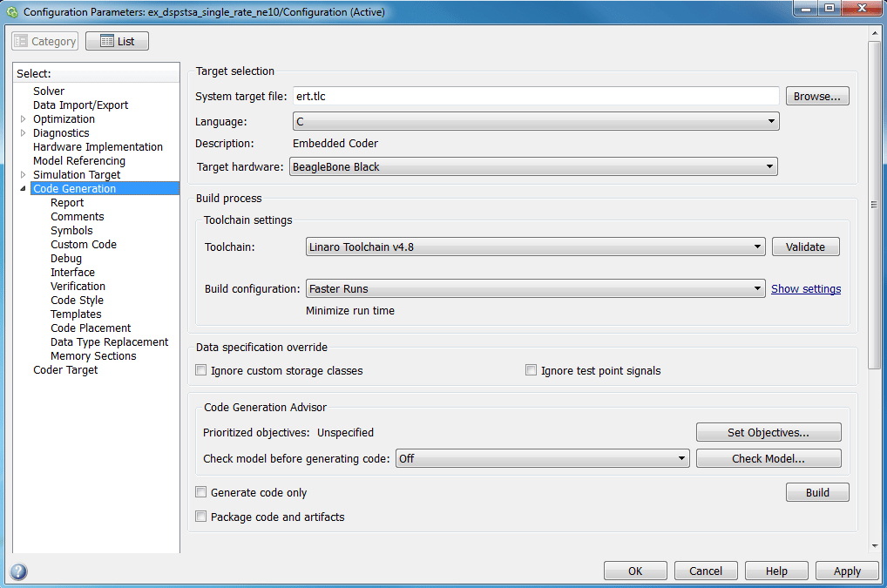Image resolution: width=887 pixels, height=588 pixels.
Task: Expand the Diagnostics node
Action: click(24, 133)
